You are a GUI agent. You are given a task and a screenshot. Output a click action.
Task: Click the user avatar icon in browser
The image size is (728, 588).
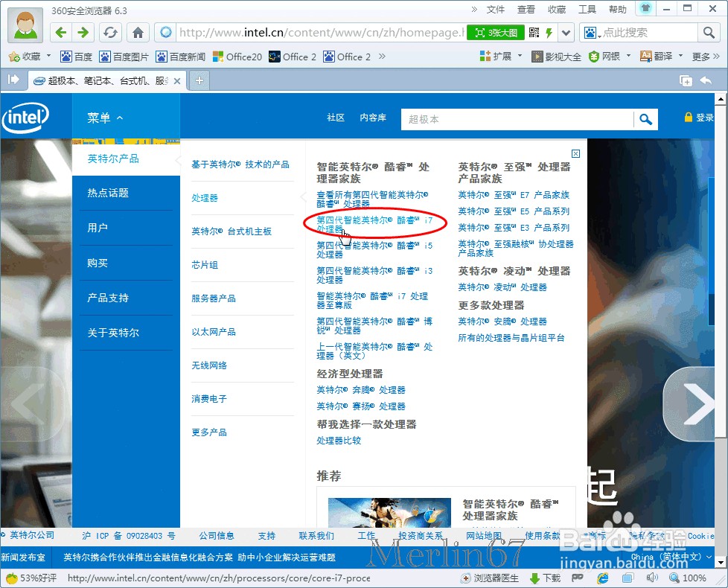(25, 25)
